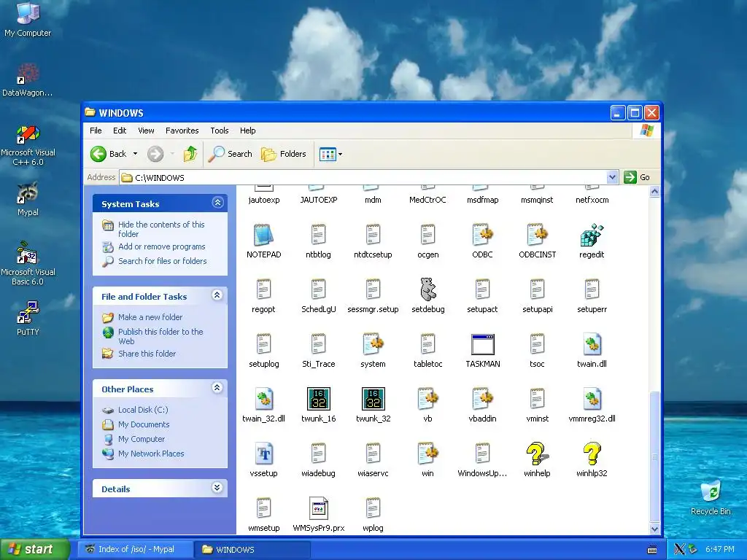Switch to Index of /iso/ - Mypal taskbar button

tap(135, 550)
